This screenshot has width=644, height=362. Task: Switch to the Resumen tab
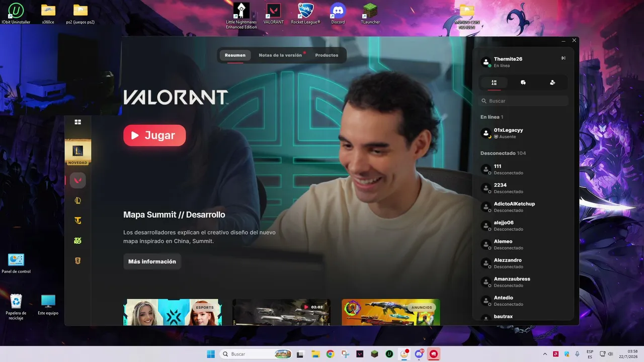click(235, 55)
